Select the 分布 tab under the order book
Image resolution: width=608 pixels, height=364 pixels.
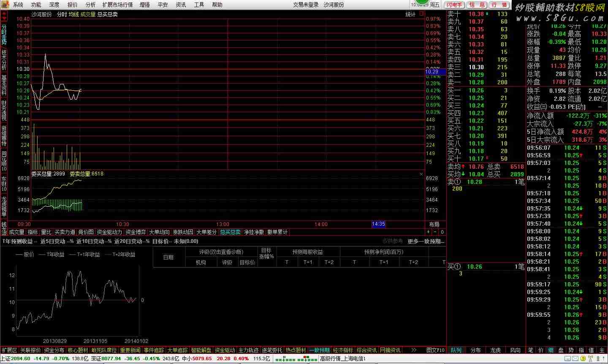pos(476,350)
